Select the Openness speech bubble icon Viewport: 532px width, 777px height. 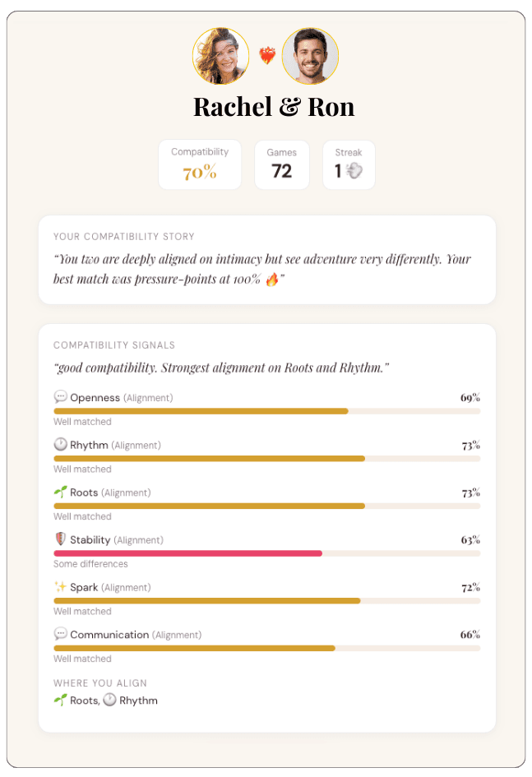[59, 397]
